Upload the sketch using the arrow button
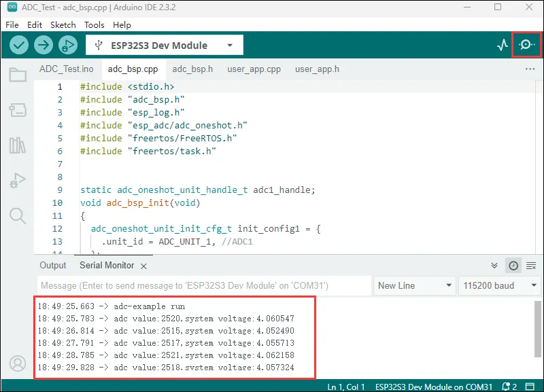Image resolution: width=544 pixels, height=392 pixels. [x=44, y=46]
